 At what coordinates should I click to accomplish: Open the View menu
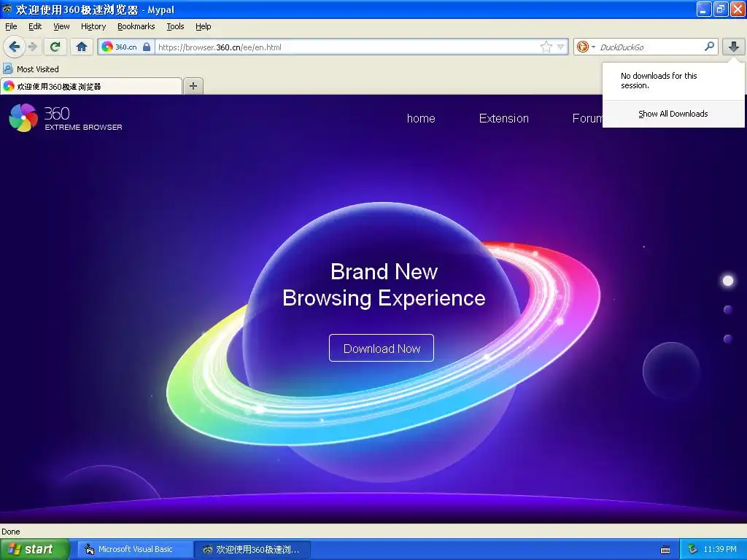[61, 26]
